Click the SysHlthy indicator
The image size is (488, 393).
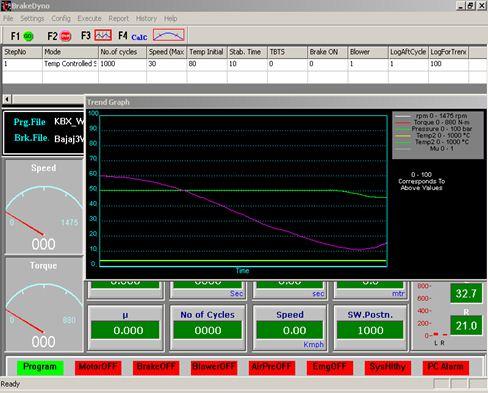pos(388,367)
